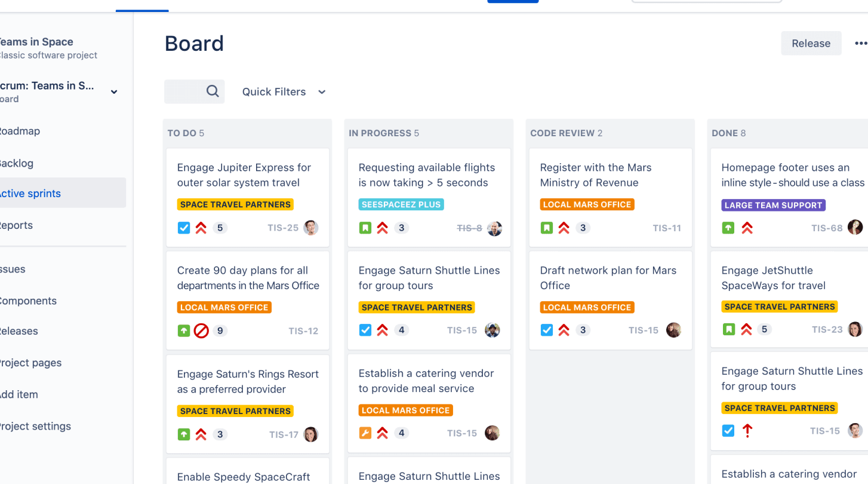
Task: Open assignee avatar on the TIS-8 card
Action: click(494, 228)
